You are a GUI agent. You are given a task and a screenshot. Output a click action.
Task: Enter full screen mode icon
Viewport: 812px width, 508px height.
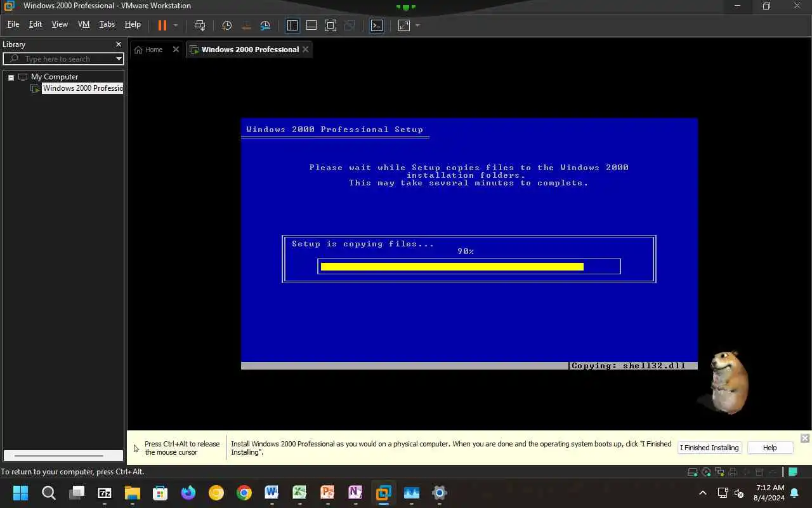pos(331,25)
